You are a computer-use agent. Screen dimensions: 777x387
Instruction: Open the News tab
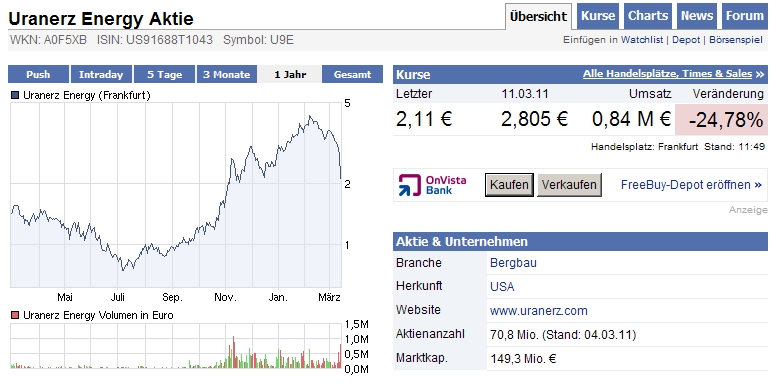tap(696, 16)
